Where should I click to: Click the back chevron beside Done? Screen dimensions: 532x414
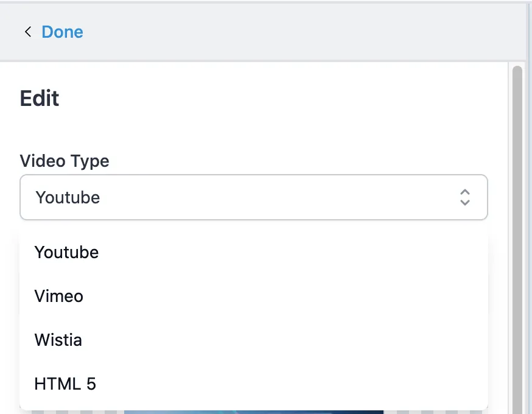[x=27, y=32]
